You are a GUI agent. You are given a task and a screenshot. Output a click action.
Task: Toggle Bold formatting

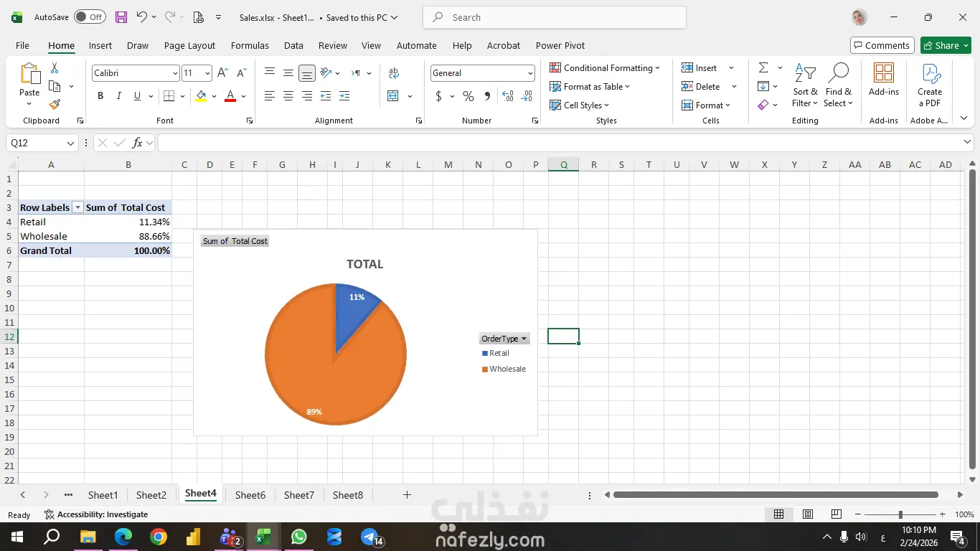click(100, 96)
